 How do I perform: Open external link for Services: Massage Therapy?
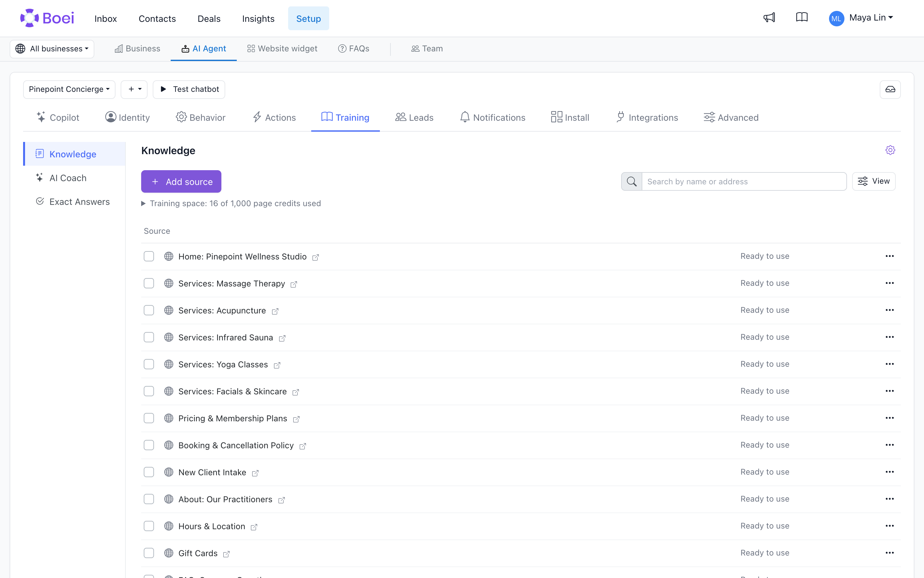click(x=294, y=285)
